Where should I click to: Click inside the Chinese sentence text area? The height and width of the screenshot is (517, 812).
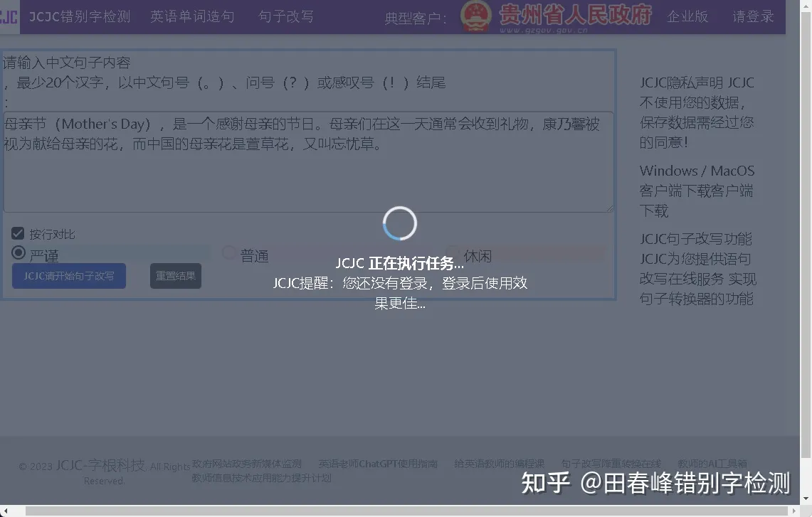(309, 162)
